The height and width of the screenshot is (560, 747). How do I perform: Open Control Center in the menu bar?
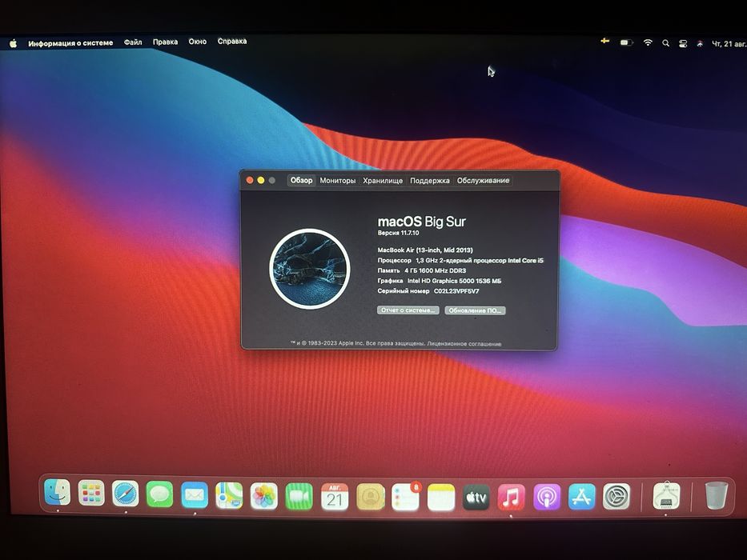(683, 43)
